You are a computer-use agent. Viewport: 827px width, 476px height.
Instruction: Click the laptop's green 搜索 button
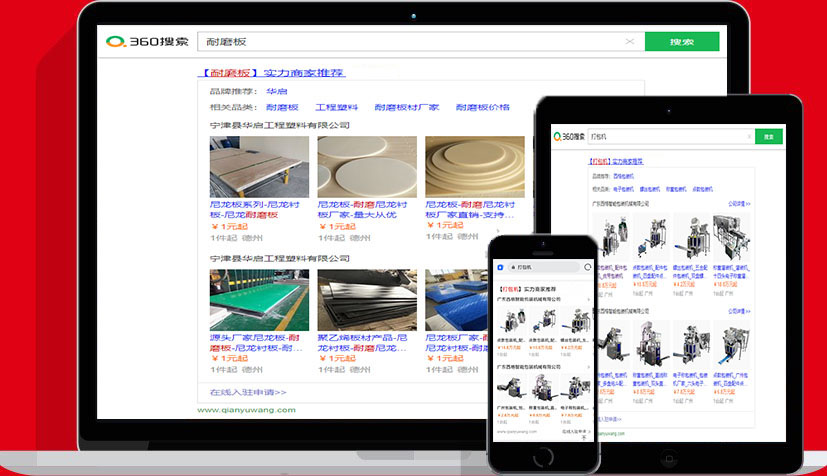(681, 42)
